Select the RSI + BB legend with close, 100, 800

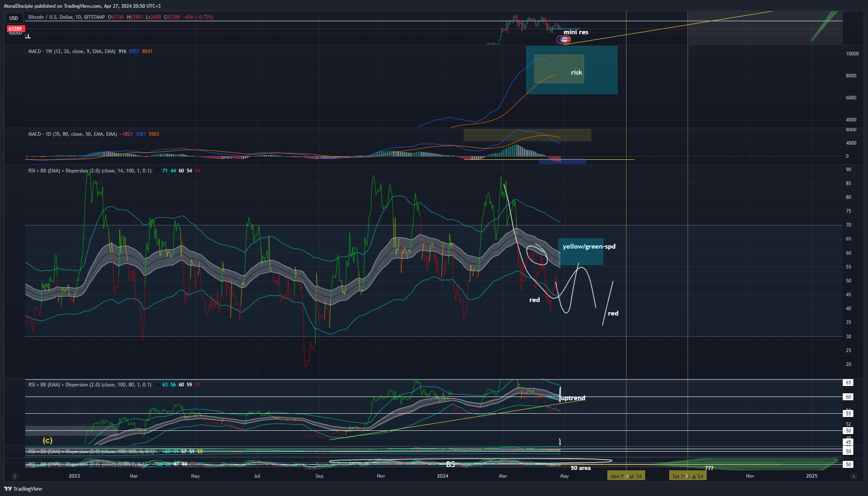tap(91, 452)
